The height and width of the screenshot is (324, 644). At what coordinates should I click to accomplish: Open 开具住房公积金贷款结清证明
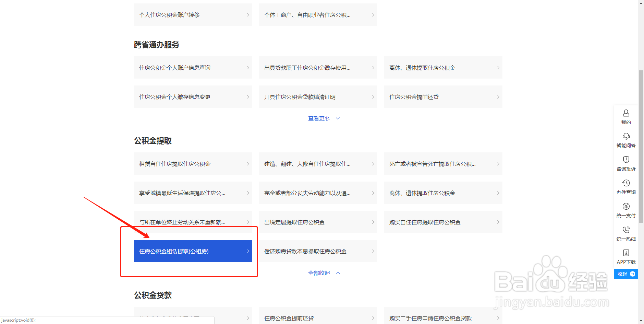[318, 97]
